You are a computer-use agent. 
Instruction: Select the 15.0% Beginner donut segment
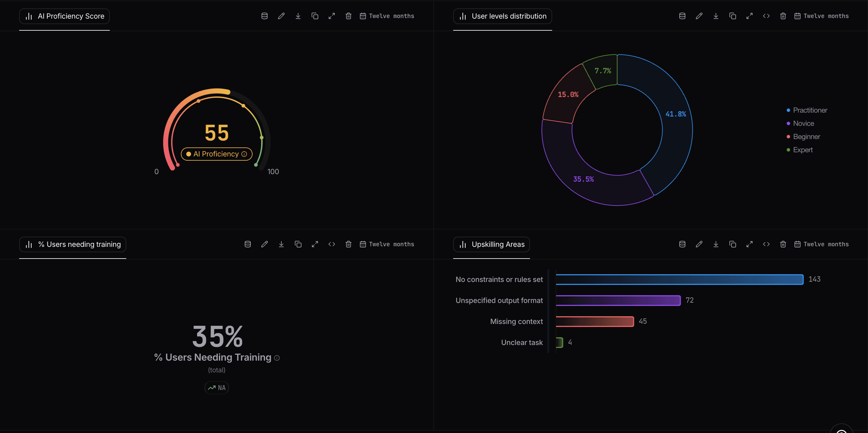point(568,95)
